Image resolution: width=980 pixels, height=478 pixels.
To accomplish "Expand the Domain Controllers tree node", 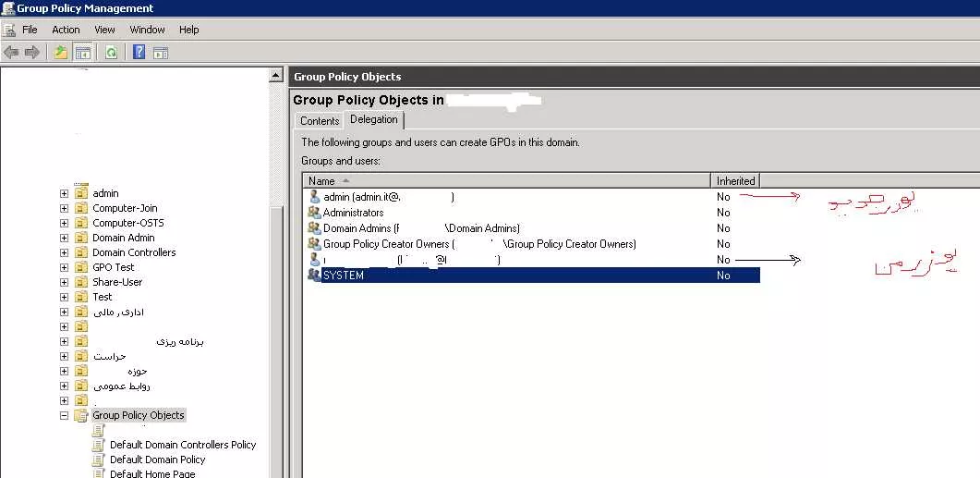I will point(64,252).
